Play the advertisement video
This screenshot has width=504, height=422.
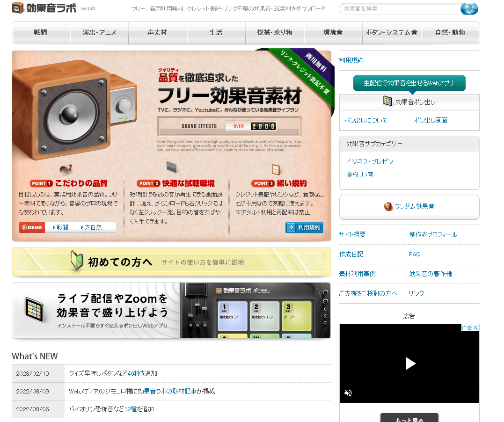point(409,364)
